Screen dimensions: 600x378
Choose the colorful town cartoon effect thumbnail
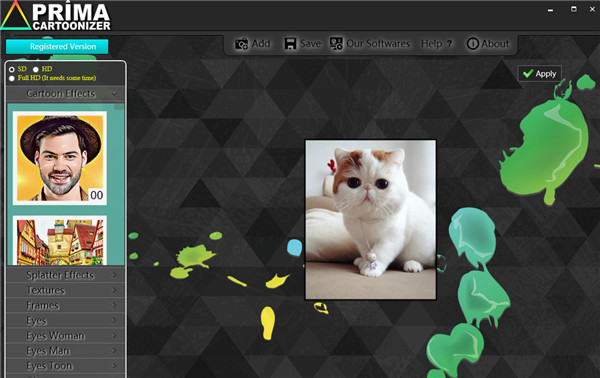click(x=60, y=241)
